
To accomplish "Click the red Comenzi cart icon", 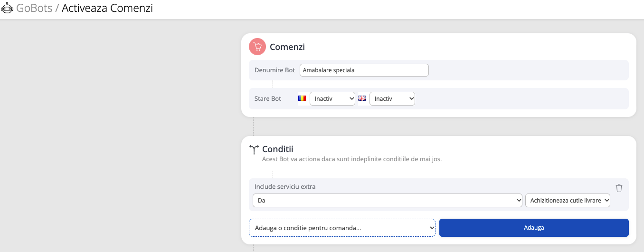I will 257,47.
